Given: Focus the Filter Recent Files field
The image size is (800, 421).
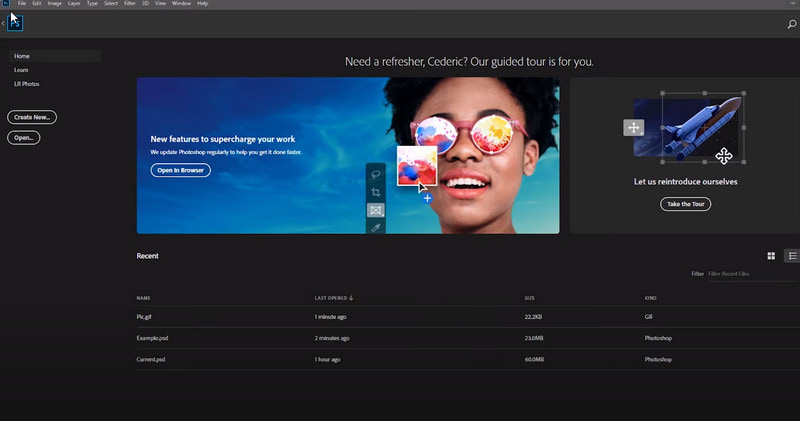Looking at the screenshot, I should pyautogui.click(x=753, y=274).
